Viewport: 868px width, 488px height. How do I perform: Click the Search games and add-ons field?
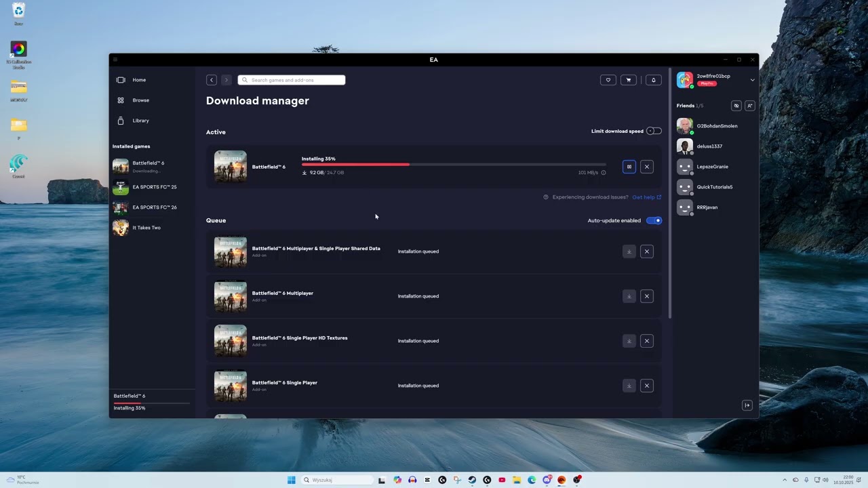292,80
